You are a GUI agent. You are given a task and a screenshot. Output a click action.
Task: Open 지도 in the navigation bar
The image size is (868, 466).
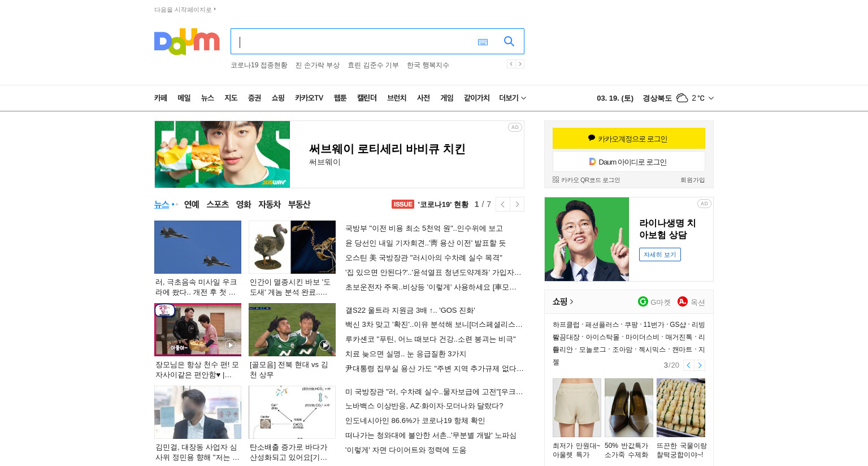pyautogui.click(x=231, y=98)
